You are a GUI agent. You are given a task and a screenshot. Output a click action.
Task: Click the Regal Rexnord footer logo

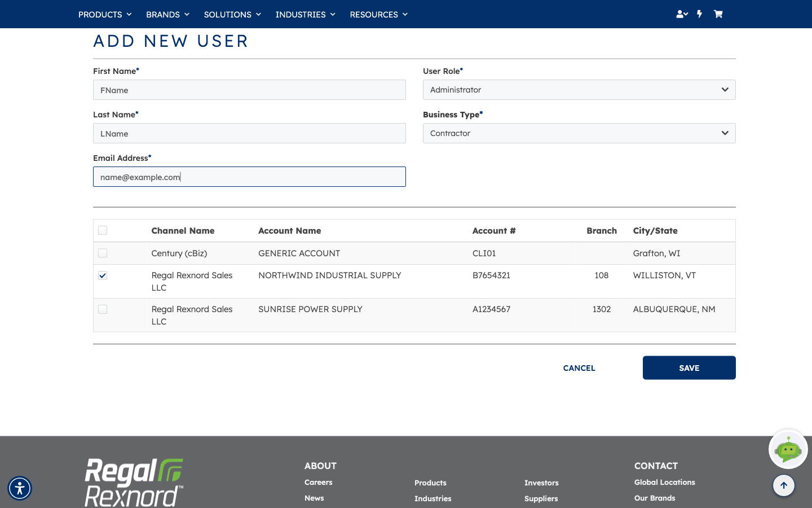[134, 482]
